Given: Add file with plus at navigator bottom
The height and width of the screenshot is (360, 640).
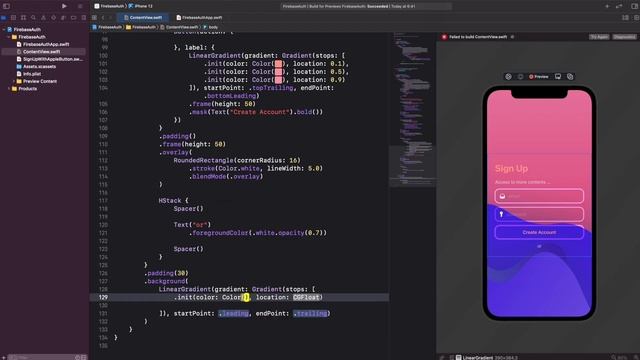Looking at the screenshot, I should point(4,357).
